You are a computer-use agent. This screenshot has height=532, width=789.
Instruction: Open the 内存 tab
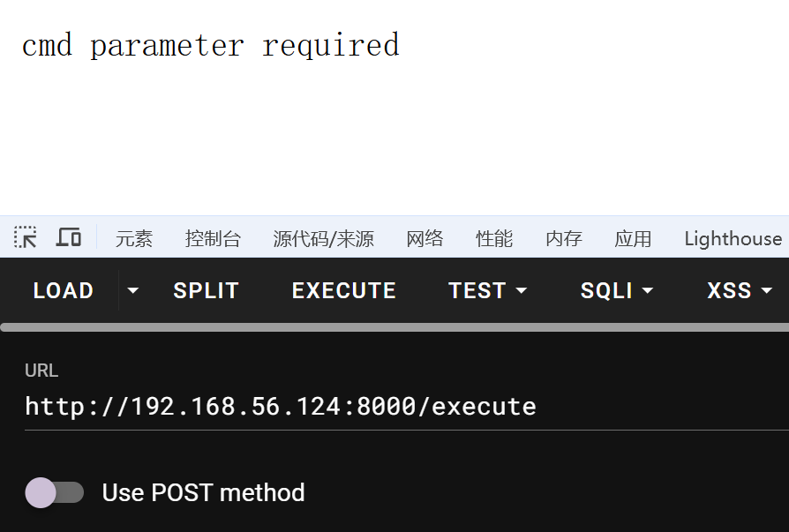coord(564,238)
